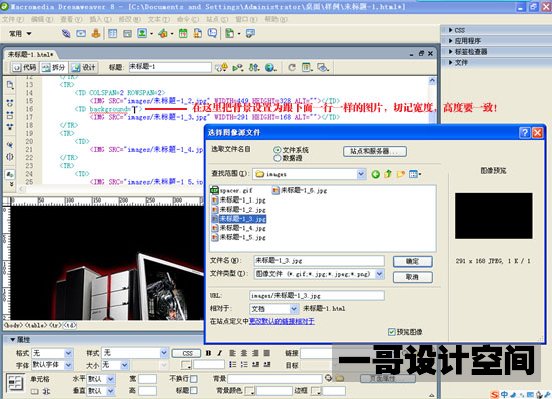Viewport: 552px width, 399px height.
Task: Insert a hyperlink from the Common bar
Action: click(66, 34)
